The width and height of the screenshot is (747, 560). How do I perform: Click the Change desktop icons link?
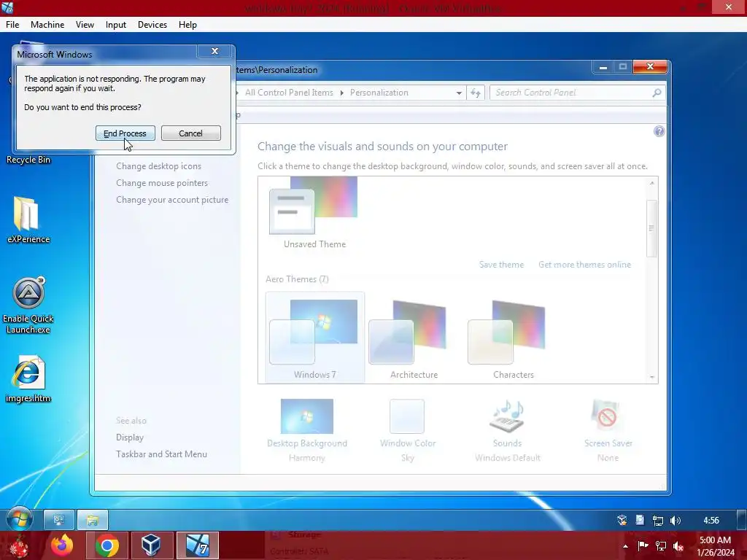pyautogui.click(x=158, y=166)
